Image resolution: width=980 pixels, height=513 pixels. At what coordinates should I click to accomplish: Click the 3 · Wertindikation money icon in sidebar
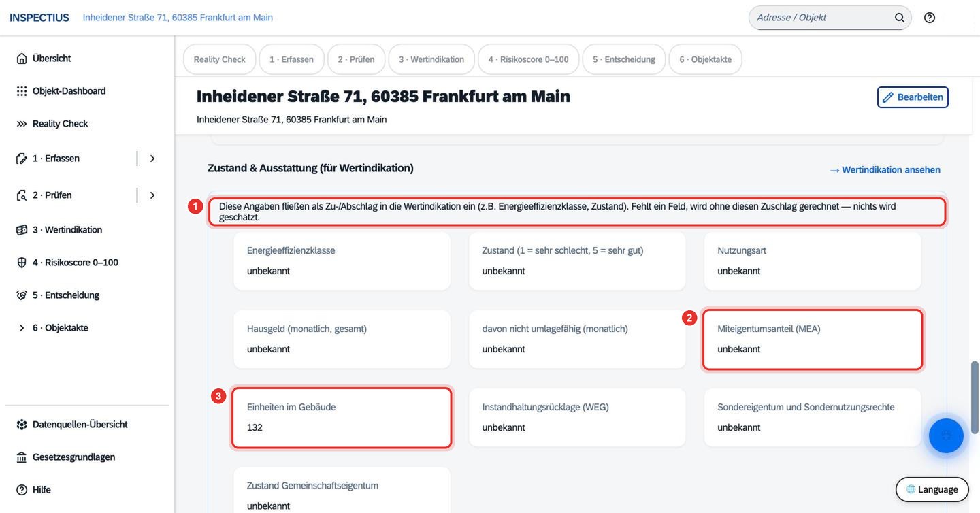point(22,230)
